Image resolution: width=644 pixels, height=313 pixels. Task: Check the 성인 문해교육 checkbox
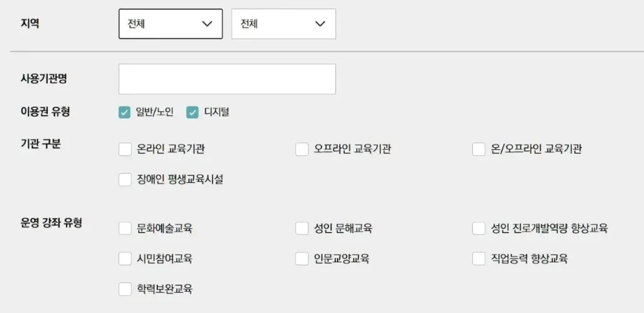coord(302,228)
